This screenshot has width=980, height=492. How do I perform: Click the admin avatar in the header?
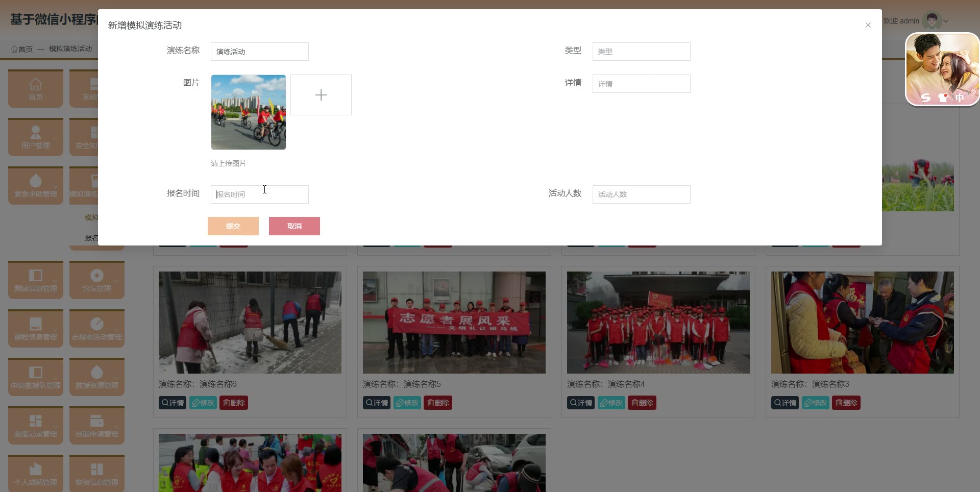[x=932, y=21]
